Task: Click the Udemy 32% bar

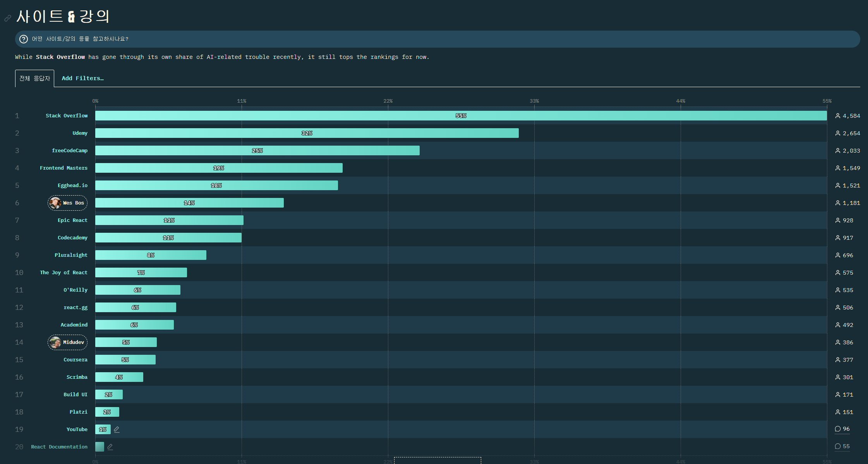Action: pyautogui.click(x=307, y=133)
